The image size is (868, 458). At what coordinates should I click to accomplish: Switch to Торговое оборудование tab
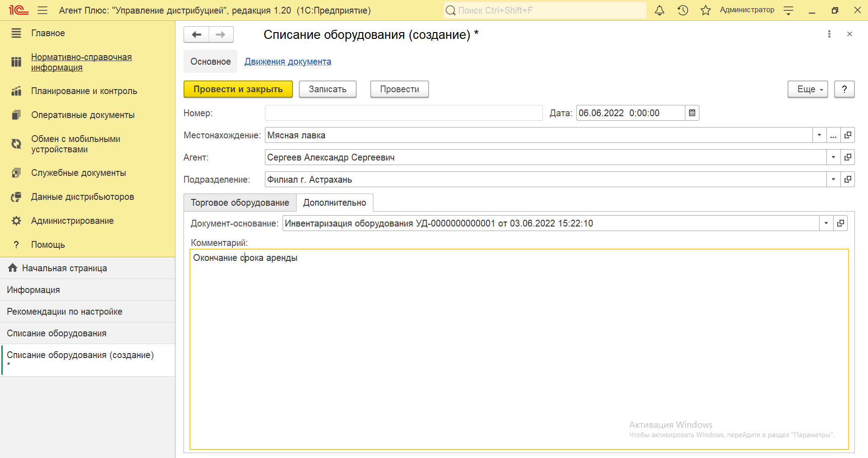click(x=240, y=203)
